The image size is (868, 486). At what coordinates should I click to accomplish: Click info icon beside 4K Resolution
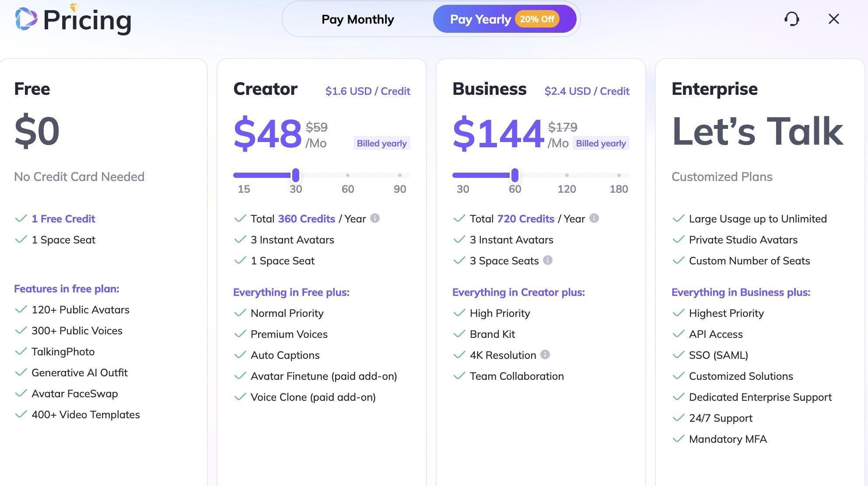coord(545,354)
